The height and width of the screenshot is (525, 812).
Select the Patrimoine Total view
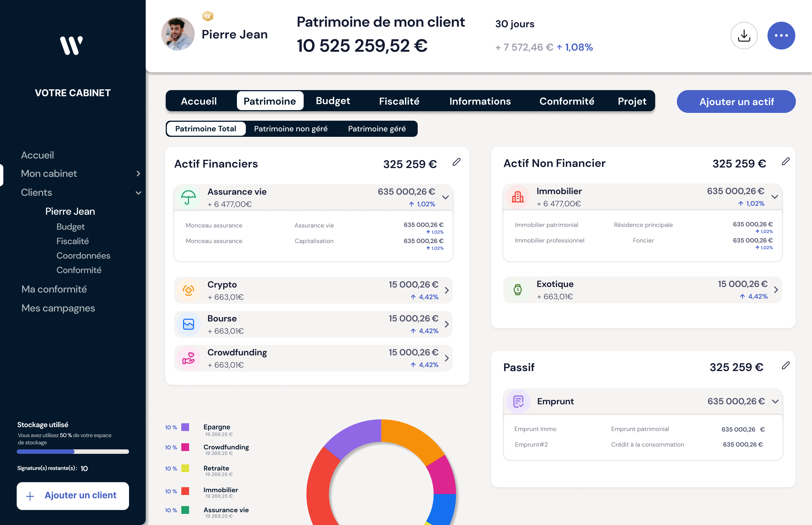pos(206,129)
